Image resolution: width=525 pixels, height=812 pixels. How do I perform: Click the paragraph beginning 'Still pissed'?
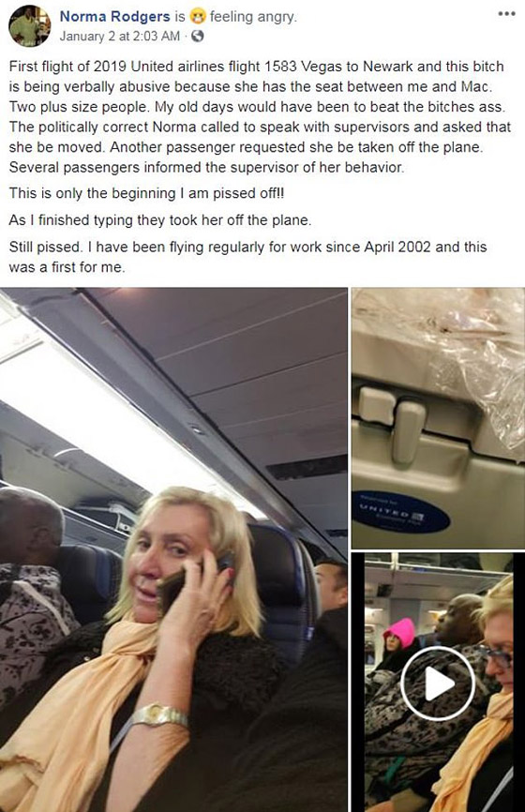247,257
